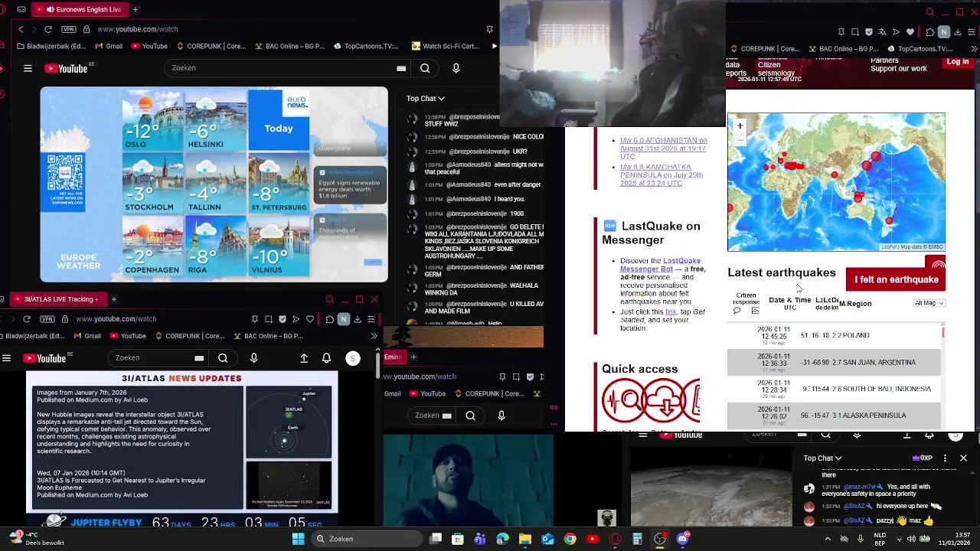Log in to the seismology site
The image size is (980, 551).
coord(957,62)
